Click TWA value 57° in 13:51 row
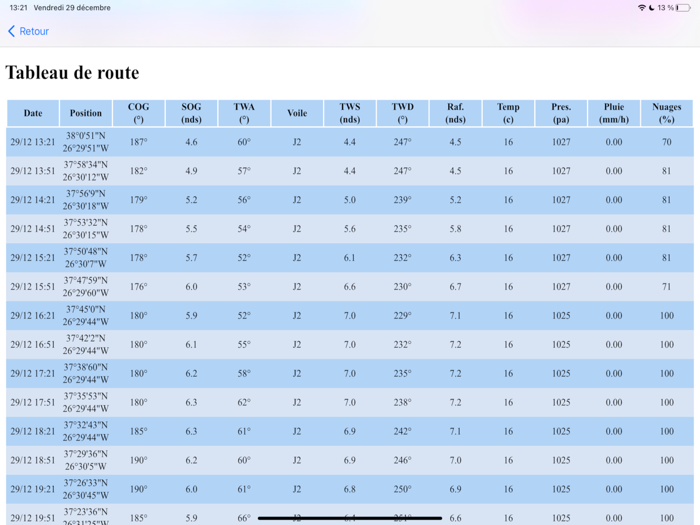Image resolution: width=700 pixels, height=525 pixels. pos(244,171)
